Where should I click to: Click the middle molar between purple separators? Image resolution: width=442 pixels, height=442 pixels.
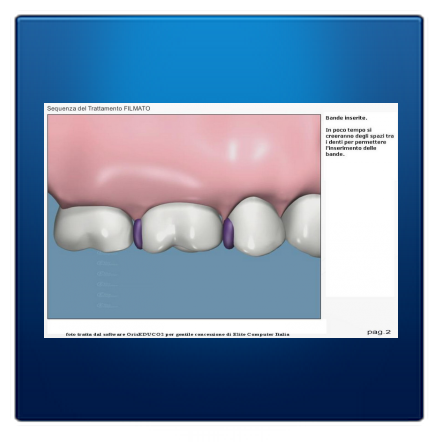[182, 227]
